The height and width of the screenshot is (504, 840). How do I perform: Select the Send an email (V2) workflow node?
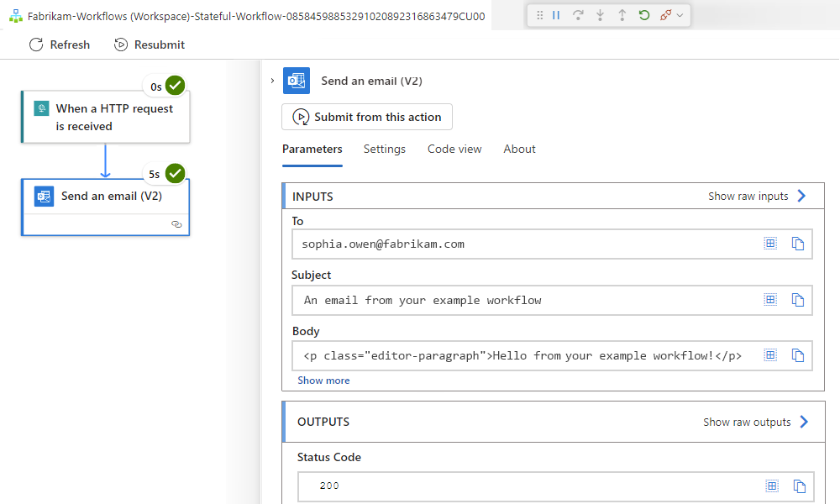tap(105, 196)
